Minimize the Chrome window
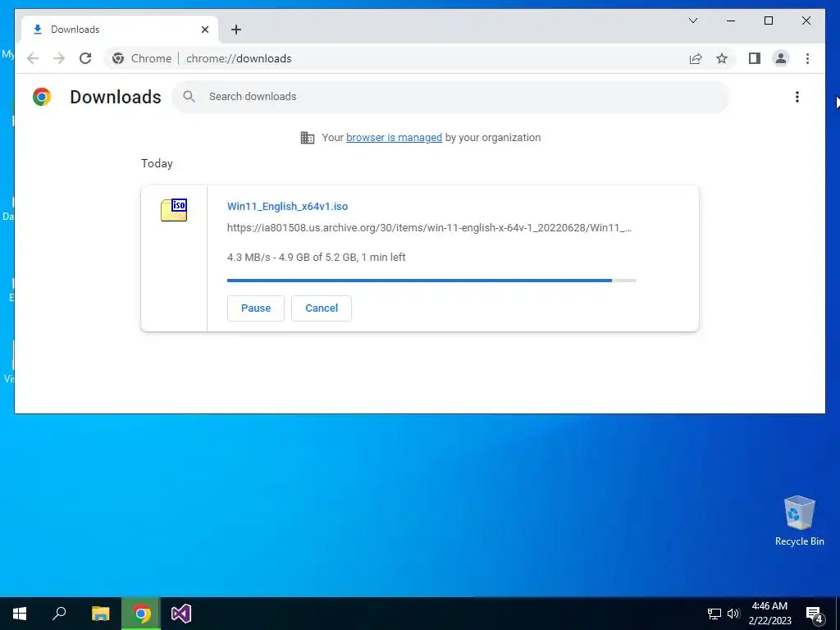The image size is (840, 630). point(731,21)
